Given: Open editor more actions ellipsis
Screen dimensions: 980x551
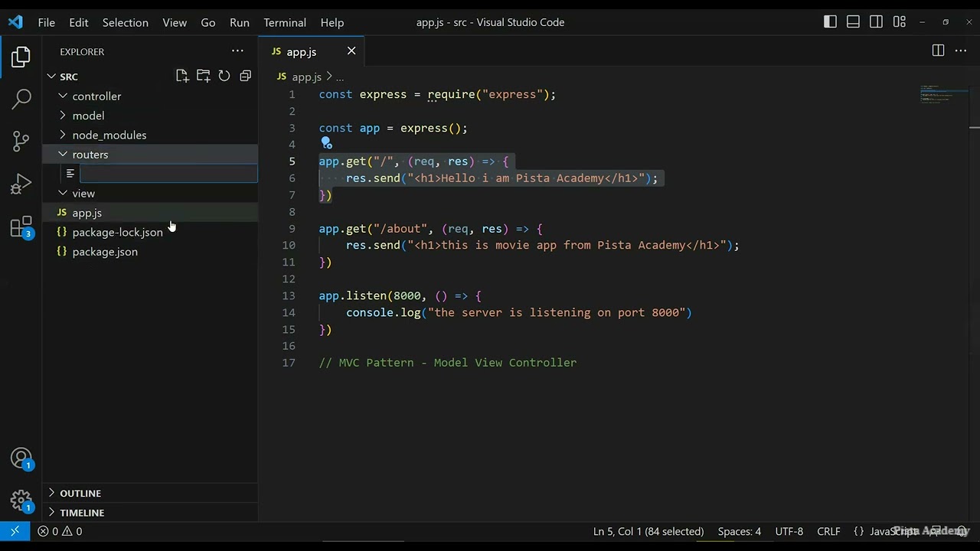Looking at the screenshot, I should tap(962, 51).
